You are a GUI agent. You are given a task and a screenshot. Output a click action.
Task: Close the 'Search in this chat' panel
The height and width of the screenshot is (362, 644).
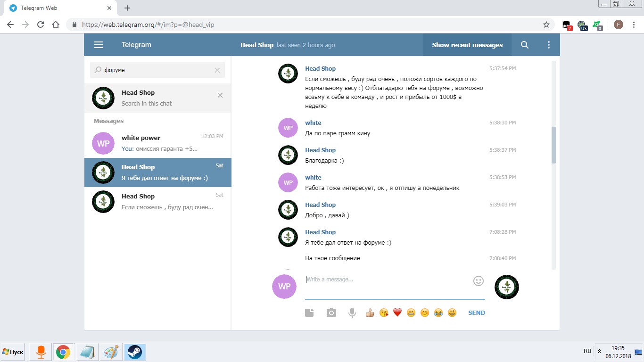coord(220,95)
